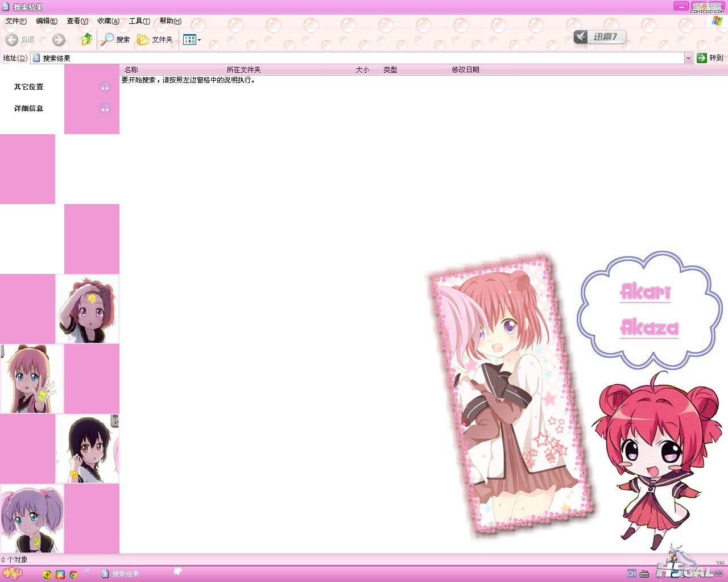Expand the Details (详细信息) panel
The image size is (728, 582).
pos(105,109)
